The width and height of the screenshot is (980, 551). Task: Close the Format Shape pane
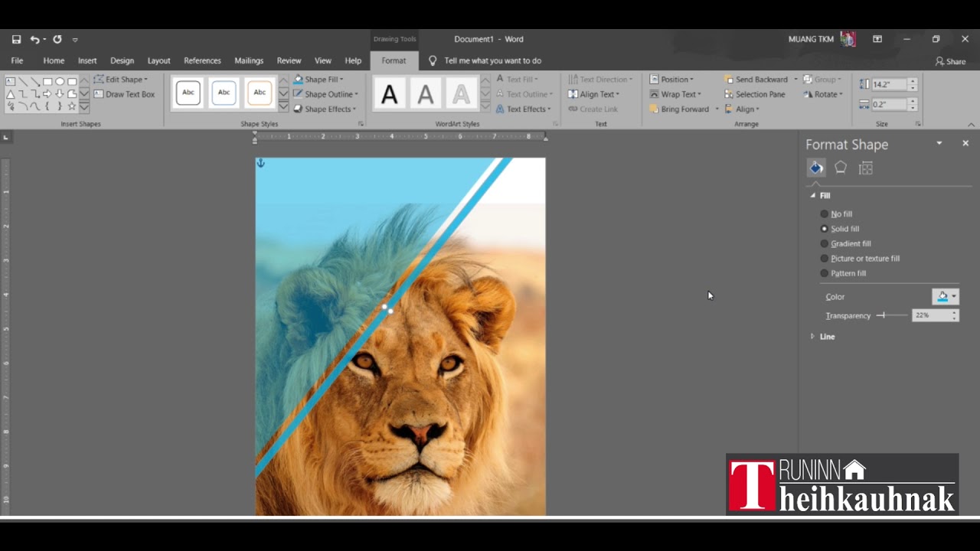965,143
